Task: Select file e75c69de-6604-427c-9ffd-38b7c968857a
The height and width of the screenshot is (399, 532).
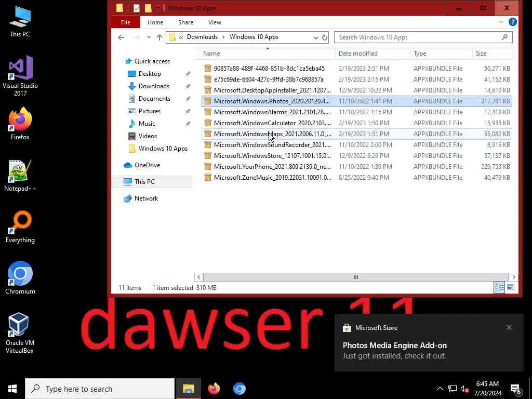Action: [356, 79]
